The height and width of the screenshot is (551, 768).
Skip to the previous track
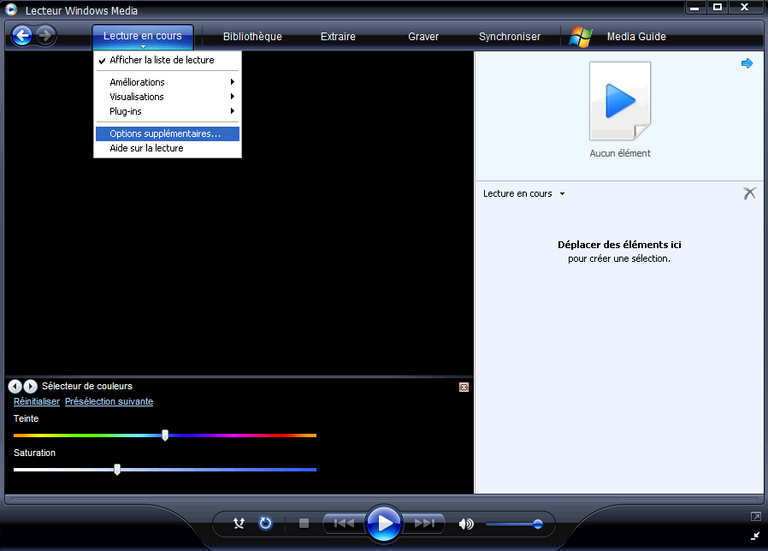344,524
